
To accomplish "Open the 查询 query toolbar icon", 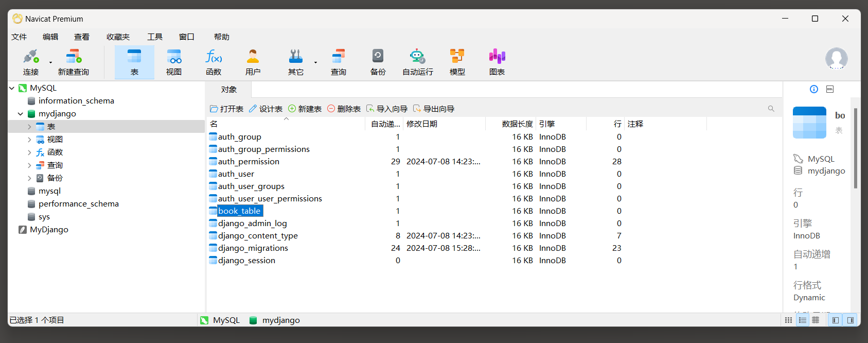I will (339, 62).
